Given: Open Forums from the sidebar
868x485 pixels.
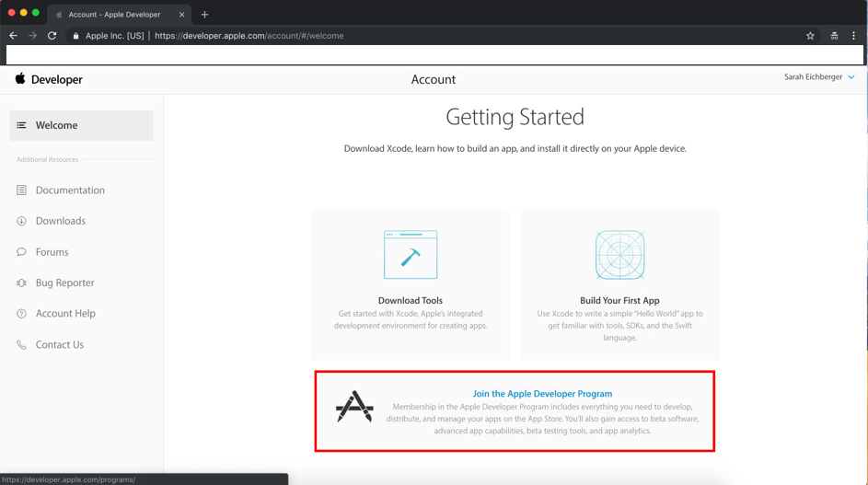Looking at the screenshot, I should pyautogui.click(x=52, y=252).
